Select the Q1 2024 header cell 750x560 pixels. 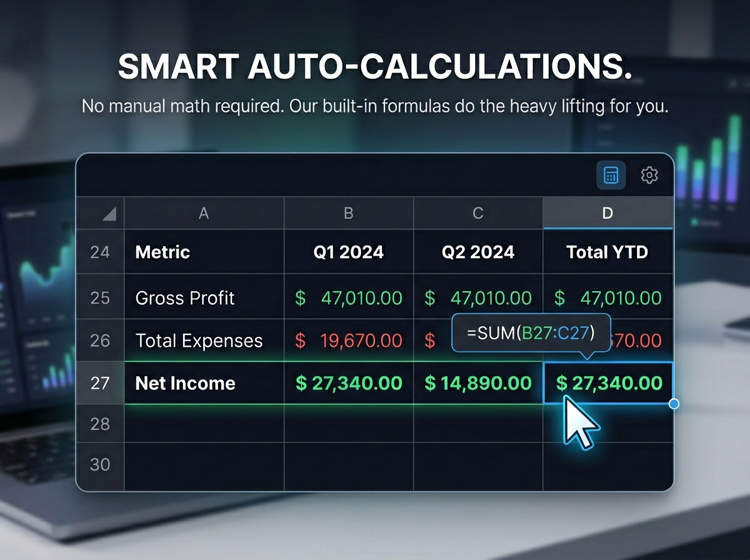[x=349, y=252]
